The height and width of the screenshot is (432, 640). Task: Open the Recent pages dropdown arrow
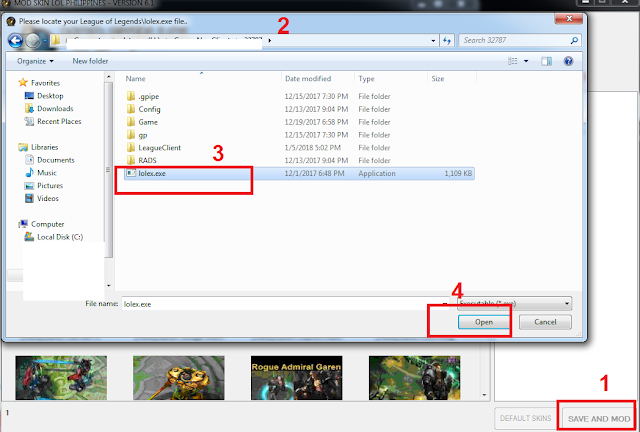pyautogui.click(x=44, y=40)
